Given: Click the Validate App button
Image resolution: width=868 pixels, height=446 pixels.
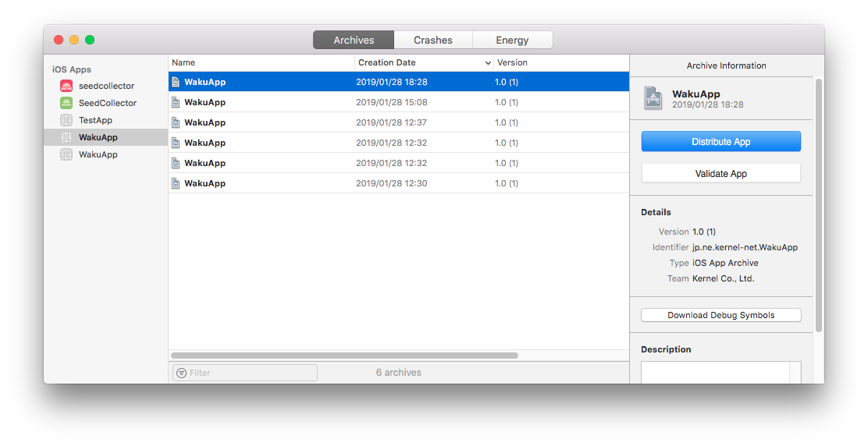Looking at the screenshot, I should 720,173.
